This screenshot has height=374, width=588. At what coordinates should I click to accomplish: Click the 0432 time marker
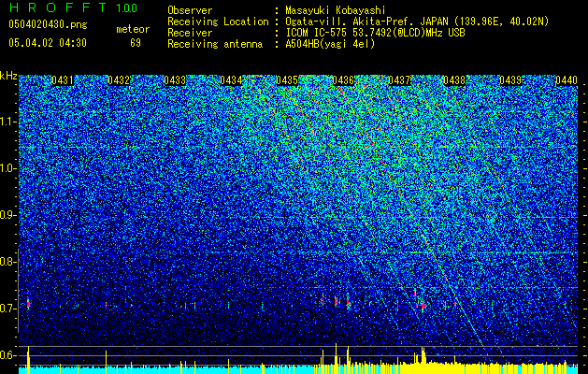[119, 80]
